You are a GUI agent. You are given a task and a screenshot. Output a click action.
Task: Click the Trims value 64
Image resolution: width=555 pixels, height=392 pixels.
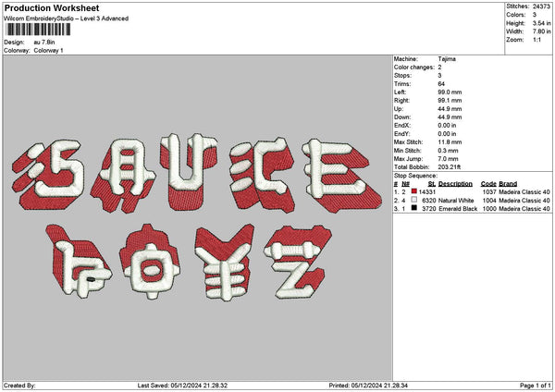tap(441, 84)
